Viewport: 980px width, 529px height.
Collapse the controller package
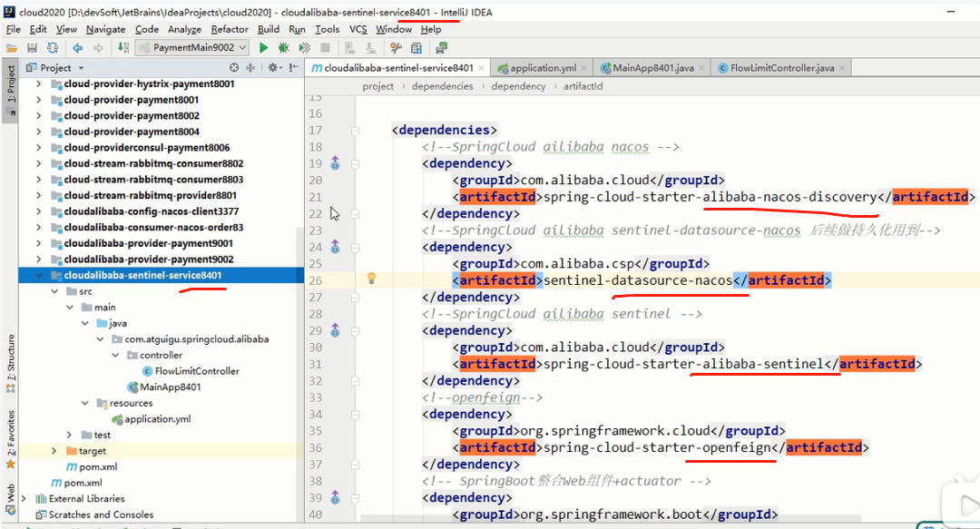click(115, 355)
